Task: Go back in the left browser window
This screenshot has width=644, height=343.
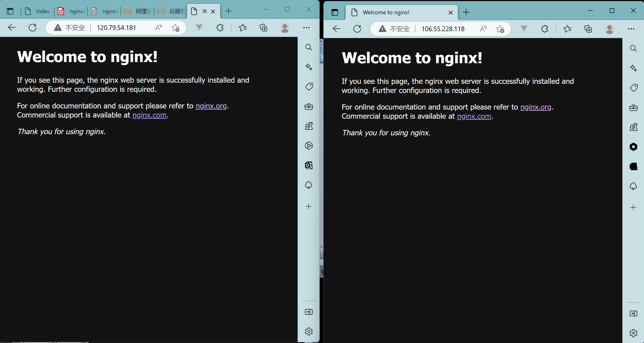Action: (x=12, y=27)
